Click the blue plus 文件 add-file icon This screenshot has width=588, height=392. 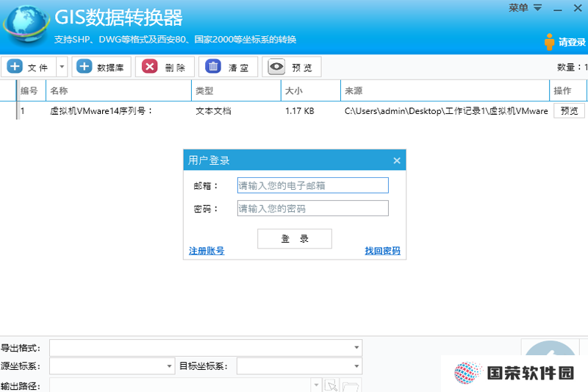(x=15, y=67)
